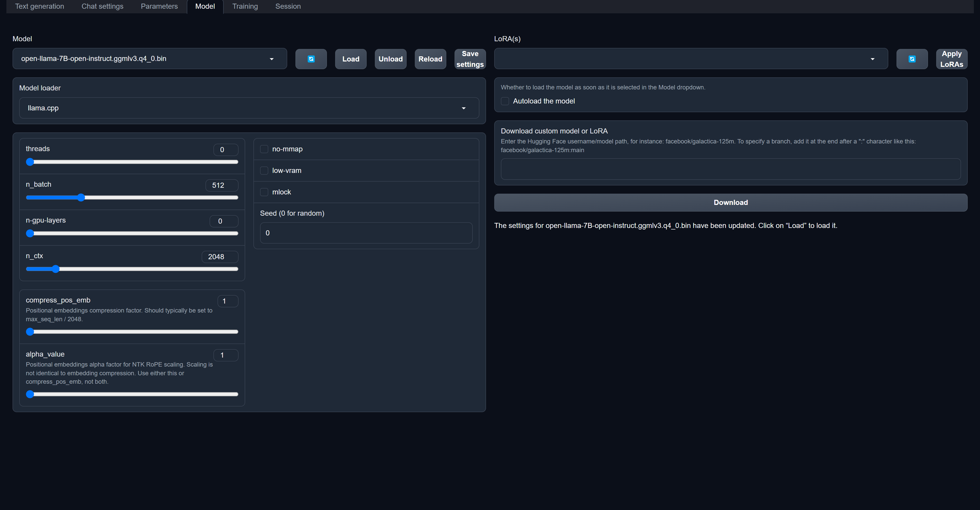Screen dimensions: 980x510
Task: Click the Save settings button
Action: pyautogui.click(x=470, y=59)
